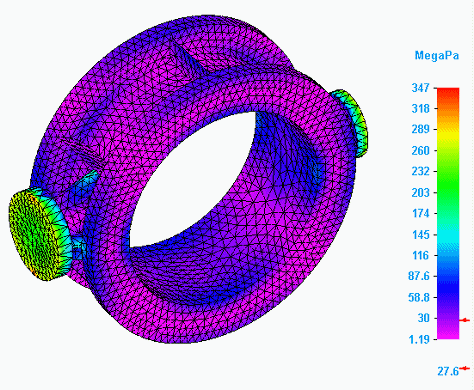Click the 58.8 legend value

tap(419, 297)
